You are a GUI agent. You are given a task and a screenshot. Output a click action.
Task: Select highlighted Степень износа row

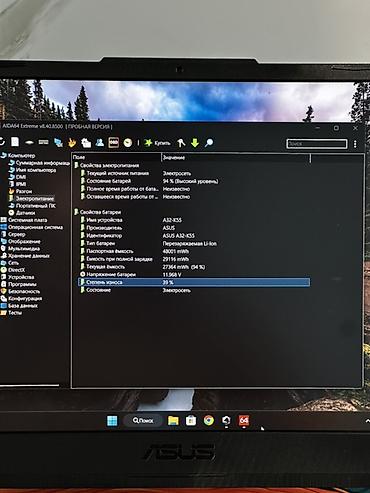194,282
